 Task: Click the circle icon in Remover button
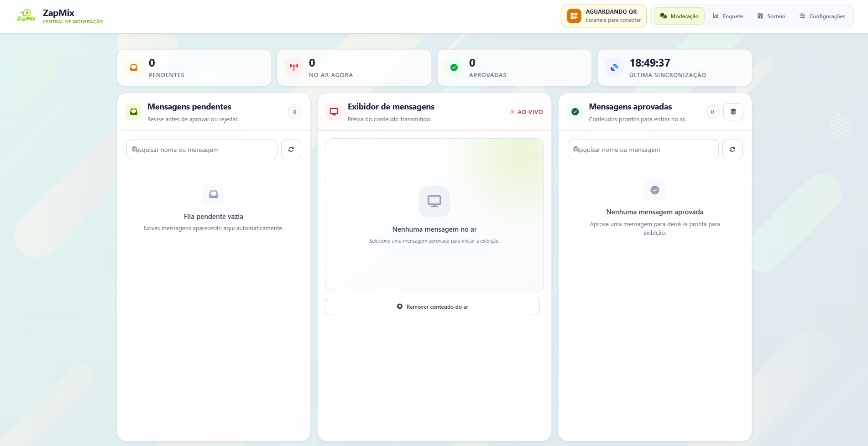click(400, 306)
